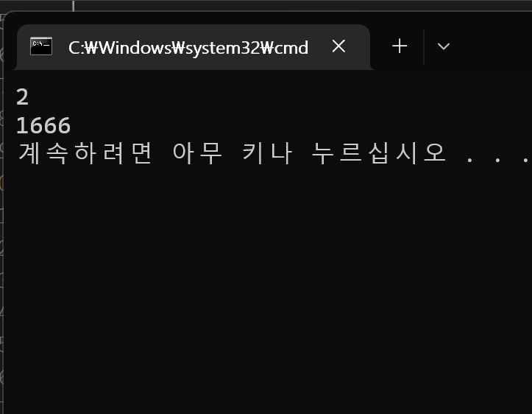Click the word 아무 in the prompt
Screen dimensions: 532x414
197,153
